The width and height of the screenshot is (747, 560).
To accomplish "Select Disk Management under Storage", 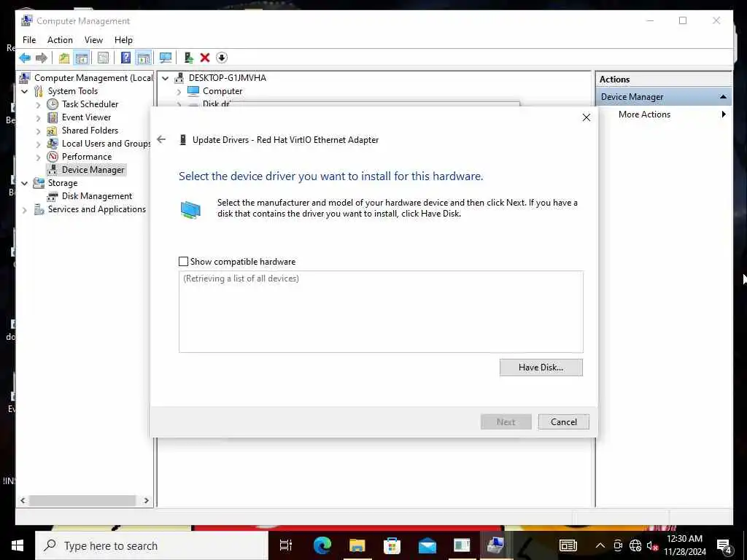I will (97, 196).
